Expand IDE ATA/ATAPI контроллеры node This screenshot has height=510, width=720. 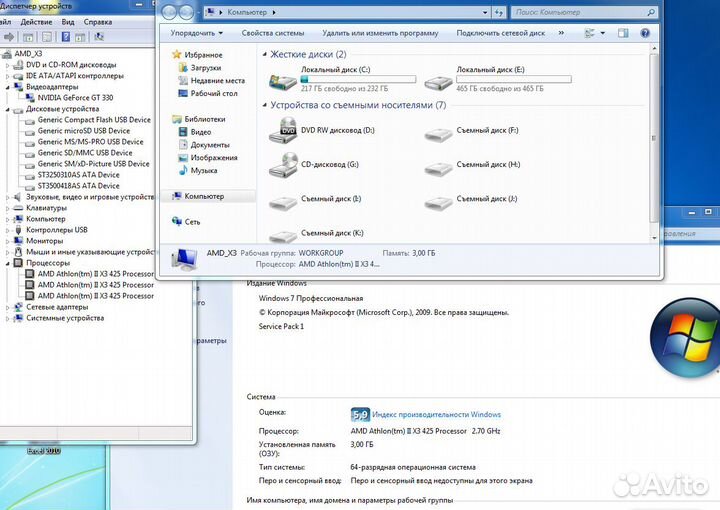tap(7, 76)
